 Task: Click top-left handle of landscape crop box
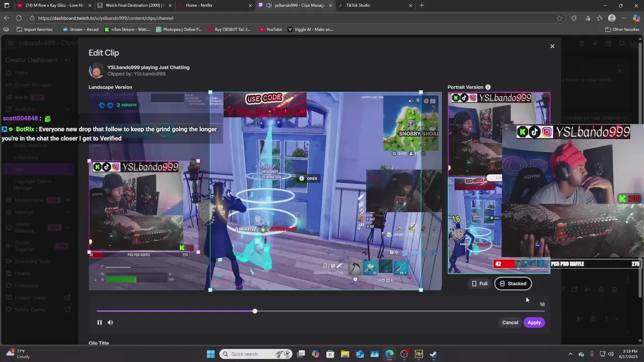coord(210,93)
